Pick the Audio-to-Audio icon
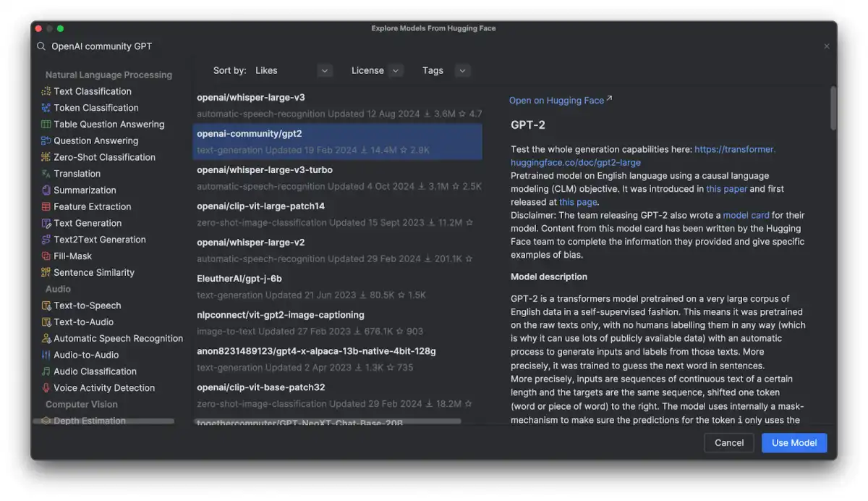The width and height of the screenshot is (868, 501). (46, 355)
